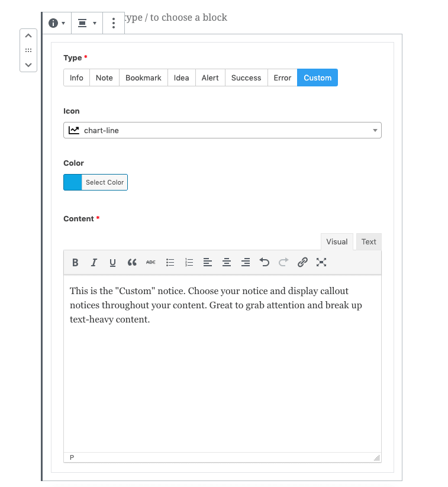Click the P element path indicator

(x=72, y=457)
